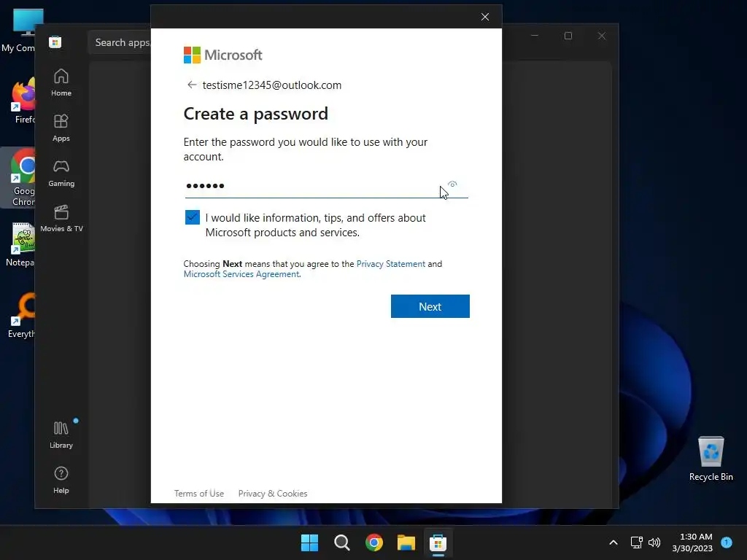Open Help in Store sidebar
Screen dimensions: 747x560
[61, 480]
